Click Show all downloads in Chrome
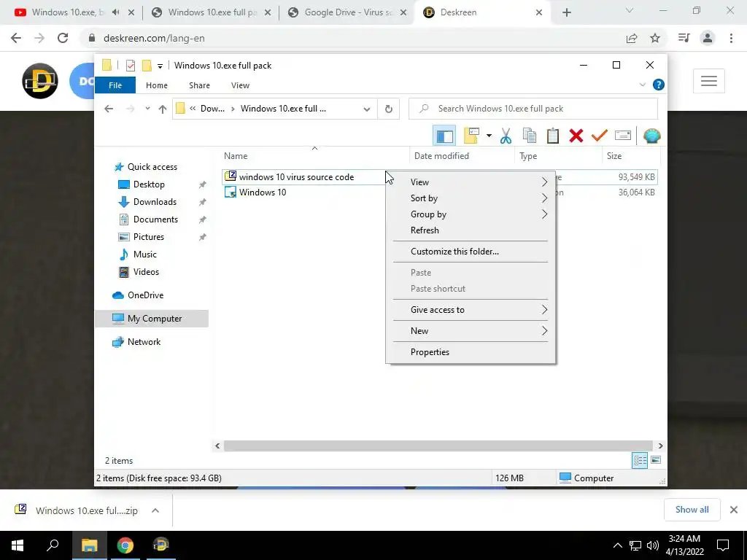747x560 pixels. 692,510
